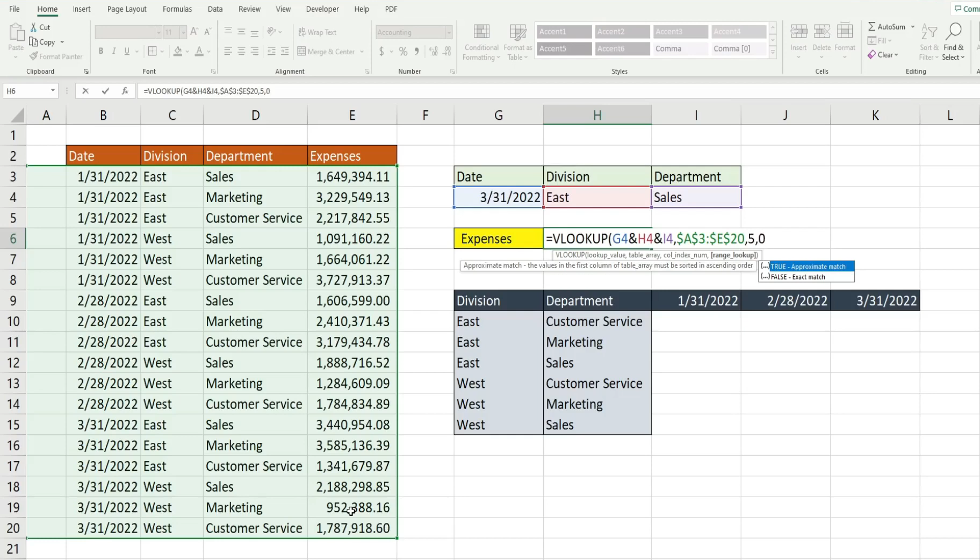The width and height of the screenshot is (980, 560).
Task: Open the Name Box dropdown arrow
Action: pyautogui.click(x=53, y=91)
